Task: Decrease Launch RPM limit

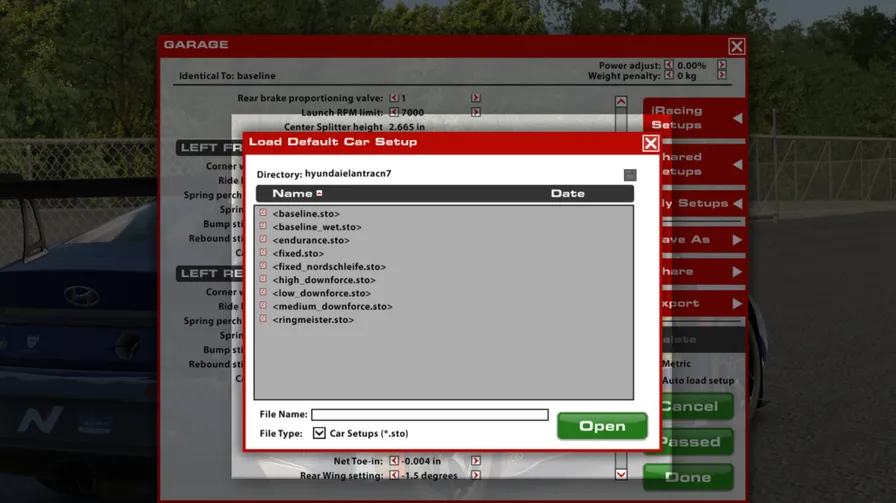Action: pos(394,112)
